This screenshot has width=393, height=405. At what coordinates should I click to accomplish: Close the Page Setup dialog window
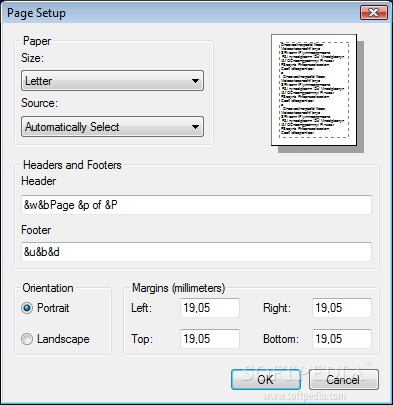[x=374, y=13]
